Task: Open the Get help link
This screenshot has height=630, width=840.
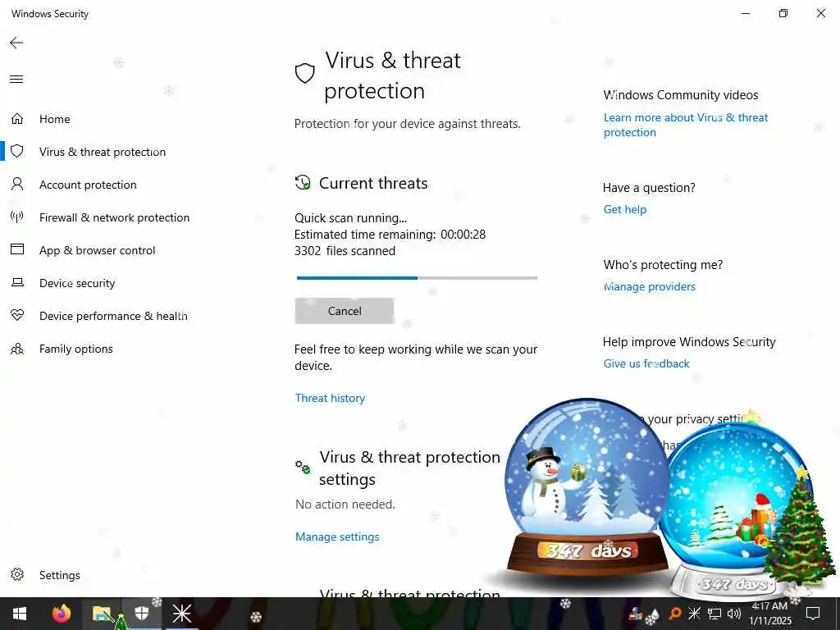Action: click(x=624, y=209)
